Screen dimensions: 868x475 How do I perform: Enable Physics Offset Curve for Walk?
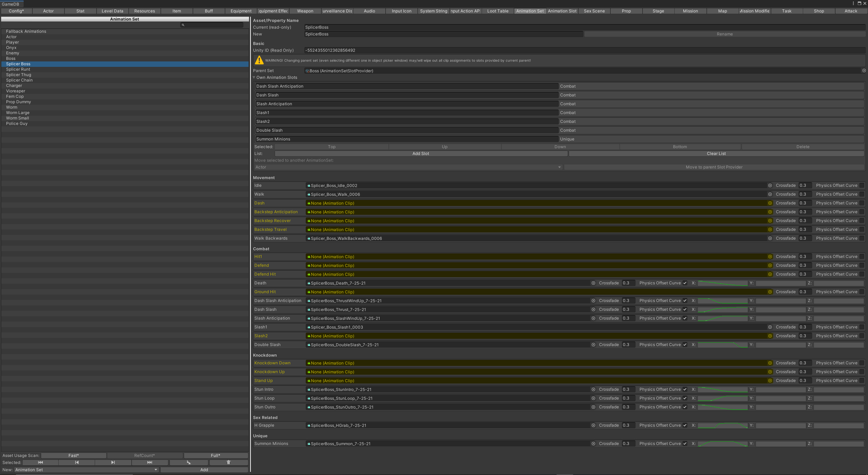pyautogui.click(x=862, y=194)
